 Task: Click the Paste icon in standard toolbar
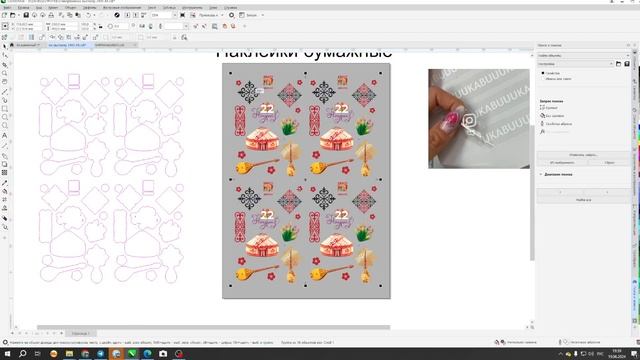tap(77, 15)
